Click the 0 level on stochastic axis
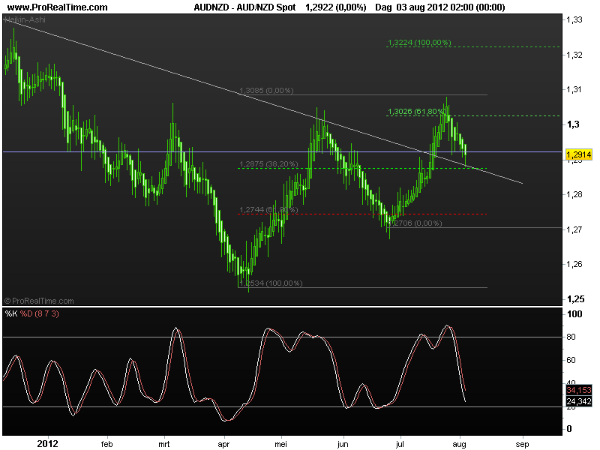Viewport: 600px width, 450px height. (569, 429)
